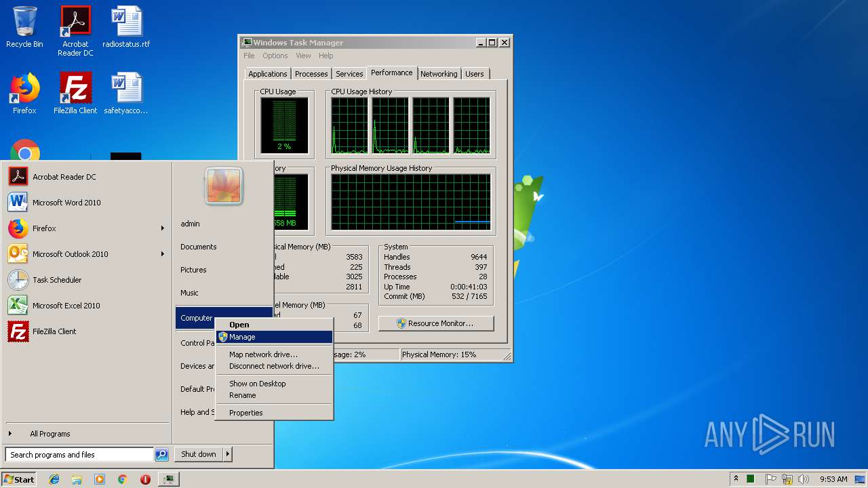Expand Firefox jump list arrow
Screen dimensions: 868x488
(x=163, y=228)
